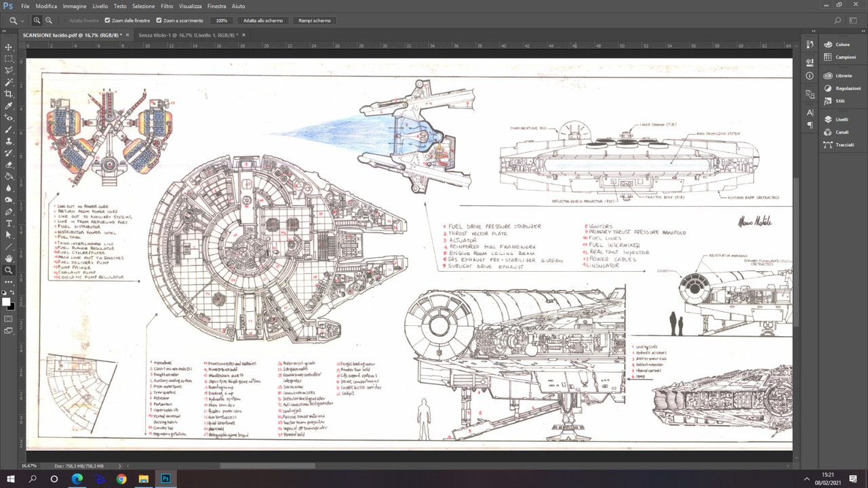This screenshot has width=868, height=488.
Task: Select the Clone Stamp tool
Action: [x=9, y=141]
